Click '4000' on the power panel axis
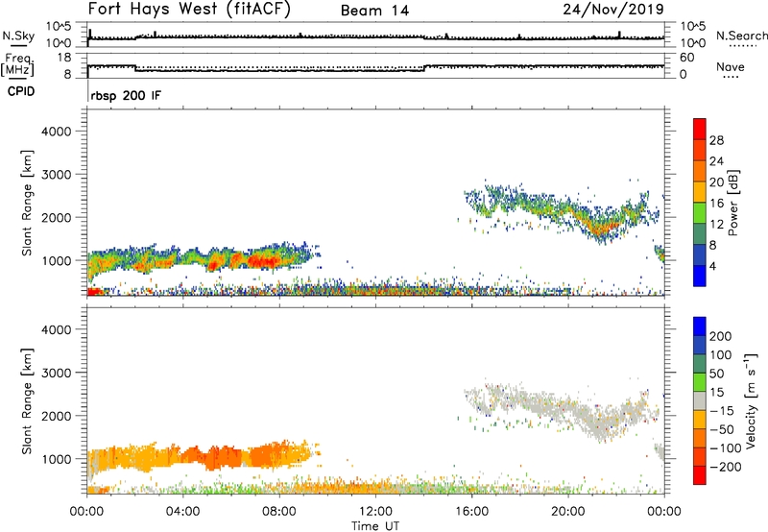 [x=57, y=132]
